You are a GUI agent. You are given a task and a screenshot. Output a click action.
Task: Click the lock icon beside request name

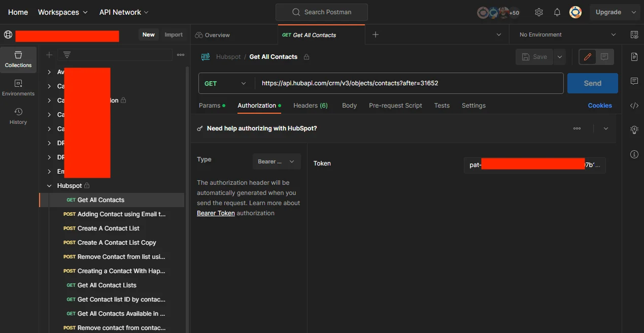pyautogui.click(x=307, y=57)
